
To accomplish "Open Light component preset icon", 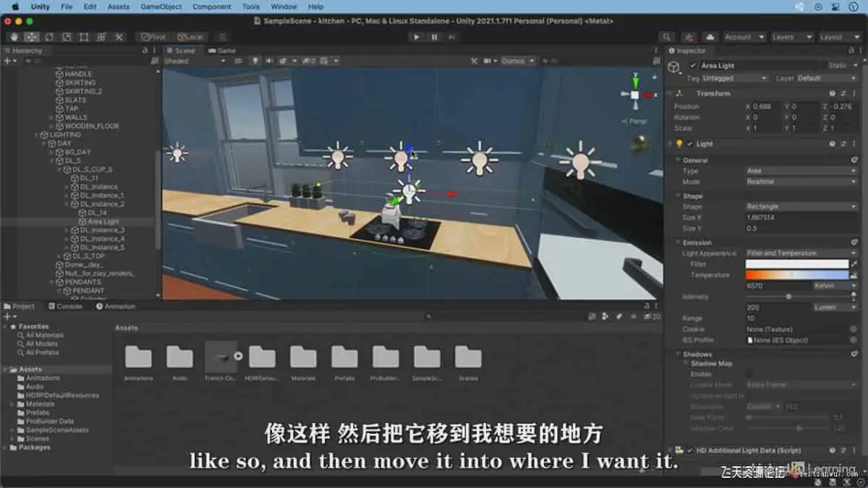I will [x=843, y=144].
